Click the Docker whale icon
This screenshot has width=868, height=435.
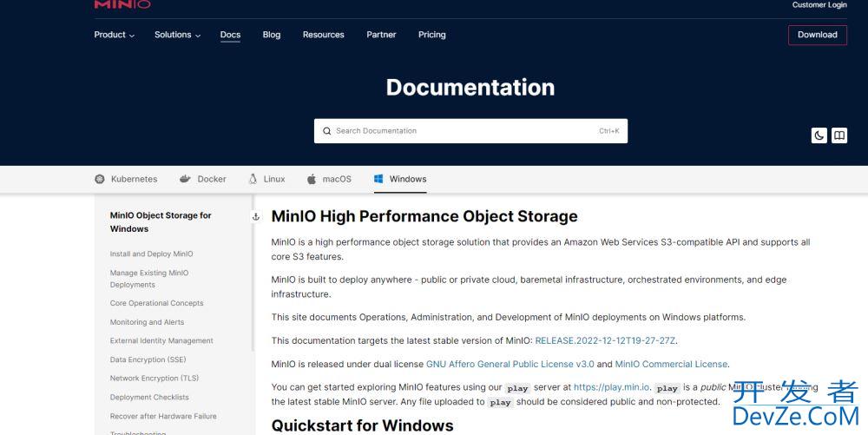click(x=185, y=179)
